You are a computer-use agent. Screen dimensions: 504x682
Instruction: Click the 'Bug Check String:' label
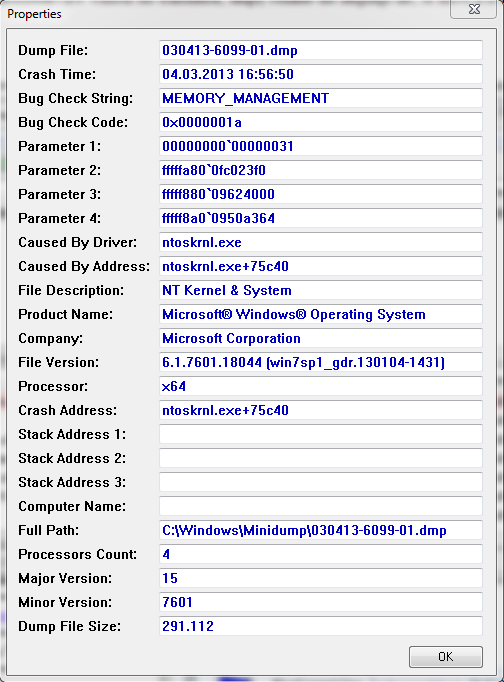pos(76,98)
